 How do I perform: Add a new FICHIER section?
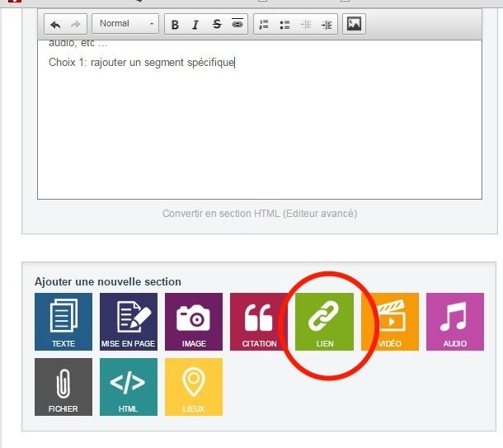pyautogui.click(x=63, y=387)
